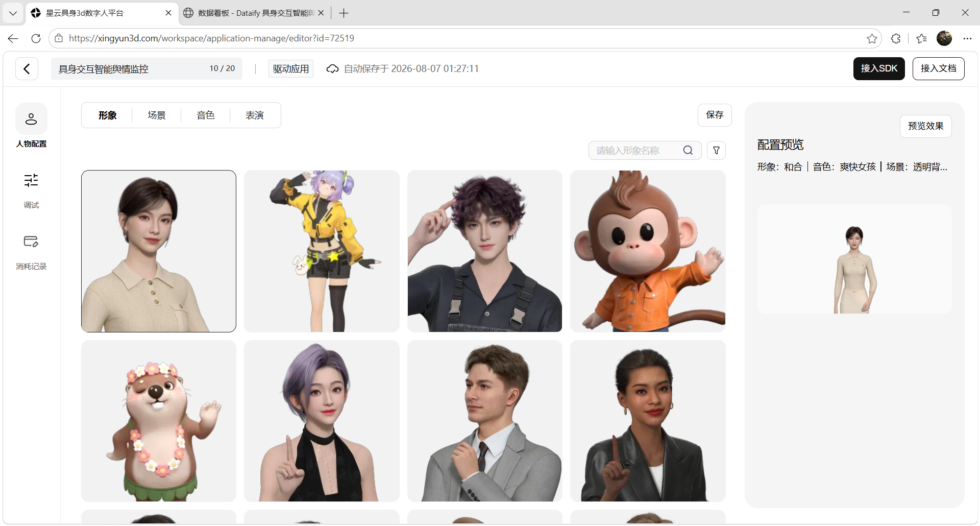980x526 pixels.
Task: Open browser profile avatar
Action: (944, 38)
